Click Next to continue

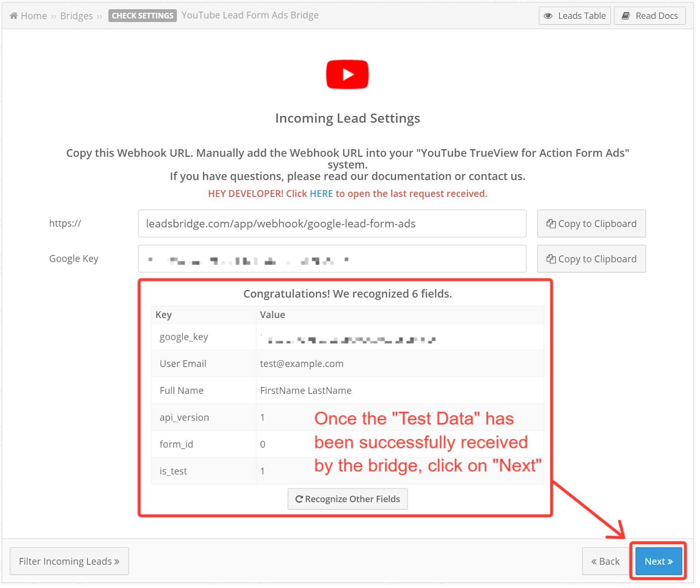[658, 561]
